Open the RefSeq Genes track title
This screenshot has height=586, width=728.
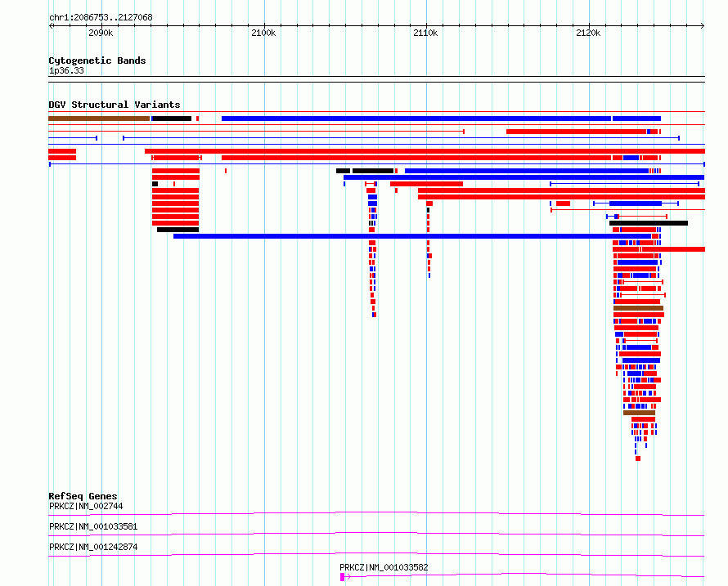click(83, 496)
